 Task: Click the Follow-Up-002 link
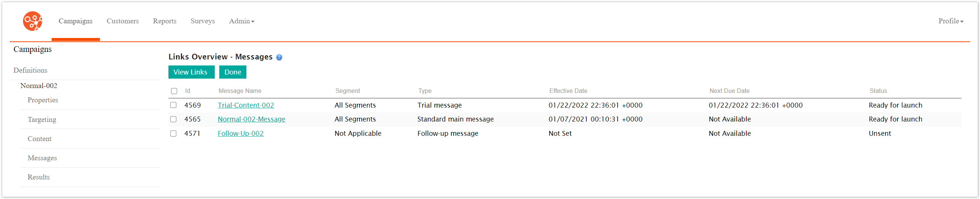[240, 134]
